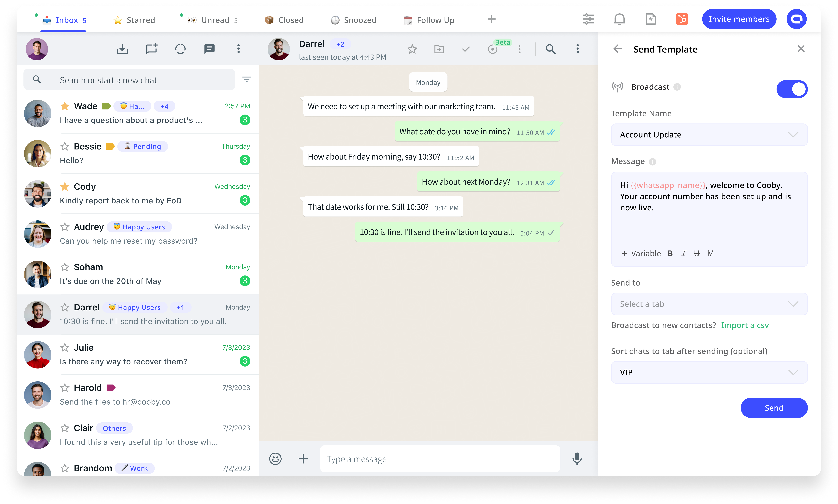
Task: Star the Darrel conversation from the header
Action: (412, 49)
